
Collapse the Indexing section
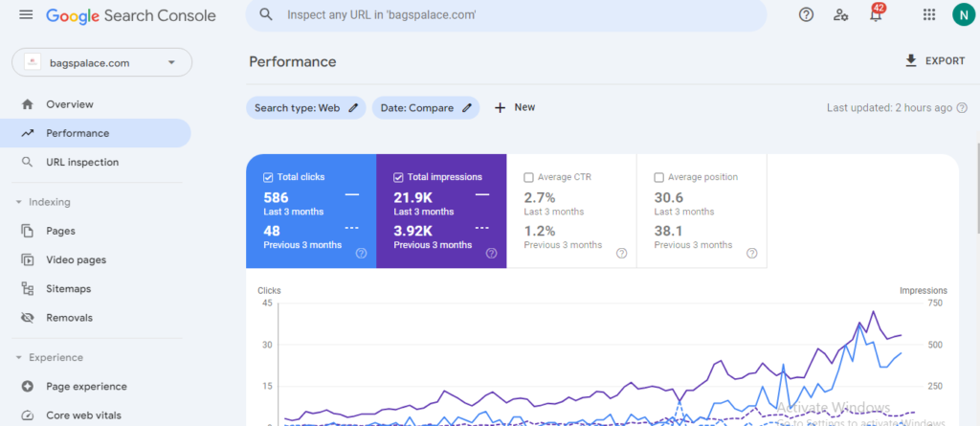tap(19, 202)
